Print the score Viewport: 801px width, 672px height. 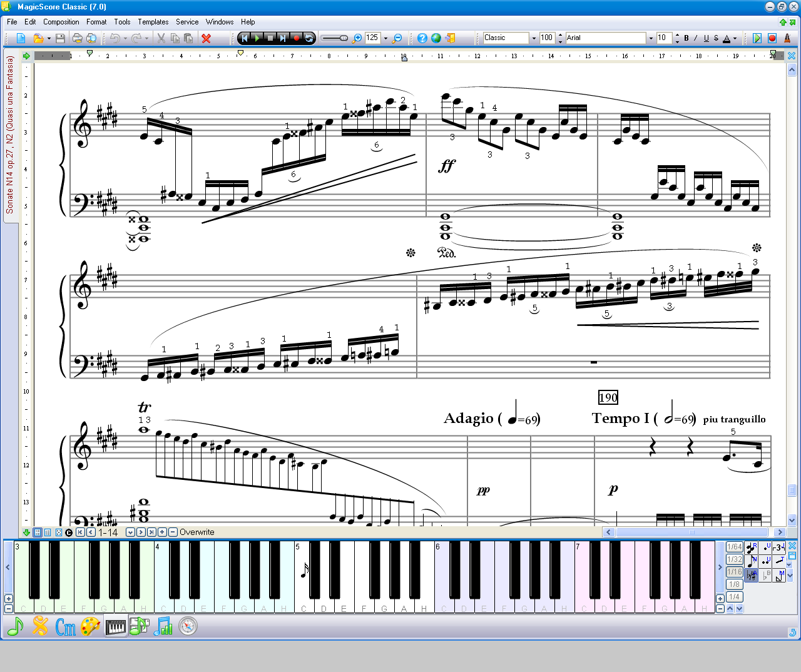coord(77,38)
